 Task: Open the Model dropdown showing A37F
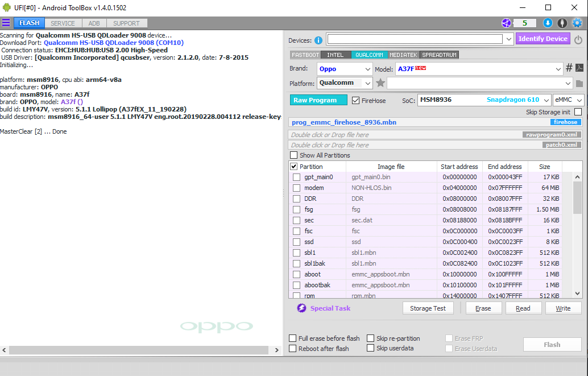click(x=479, y=69)
